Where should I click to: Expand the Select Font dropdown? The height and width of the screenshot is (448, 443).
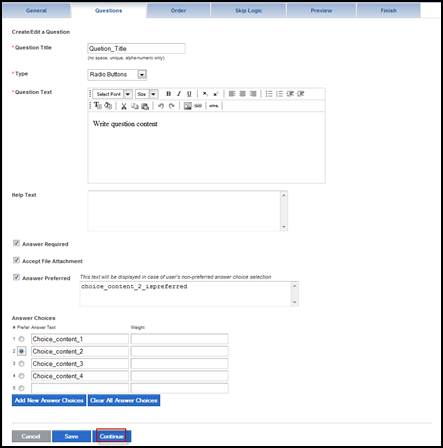(127, 94)
